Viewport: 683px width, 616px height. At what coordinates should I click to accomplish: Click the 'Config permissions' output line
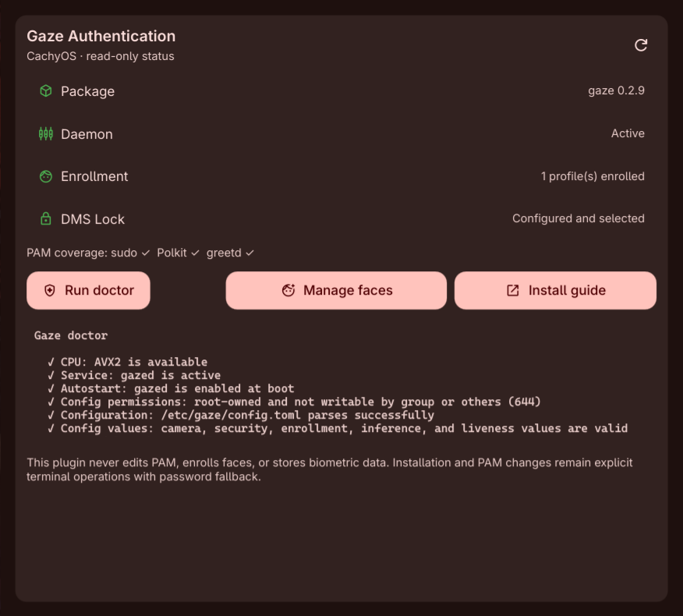[x=294, y=402]
